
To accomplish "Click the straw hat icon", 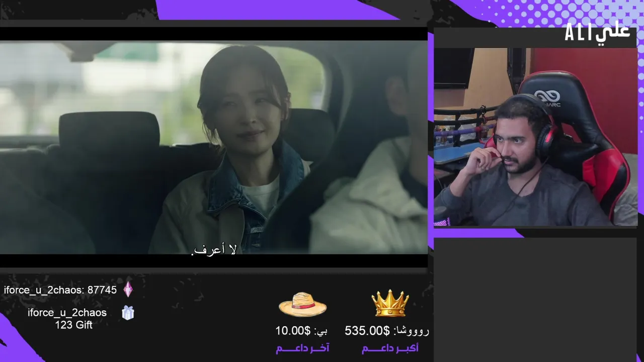I will (302, 304).
